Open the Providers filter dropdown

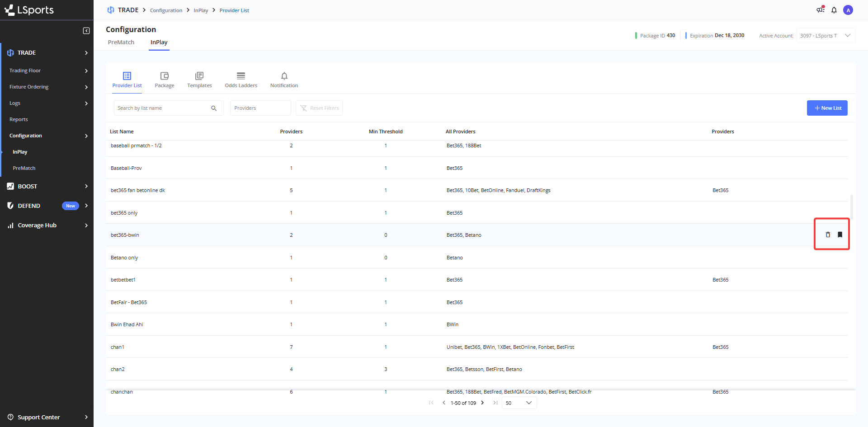tap(260, 108)
